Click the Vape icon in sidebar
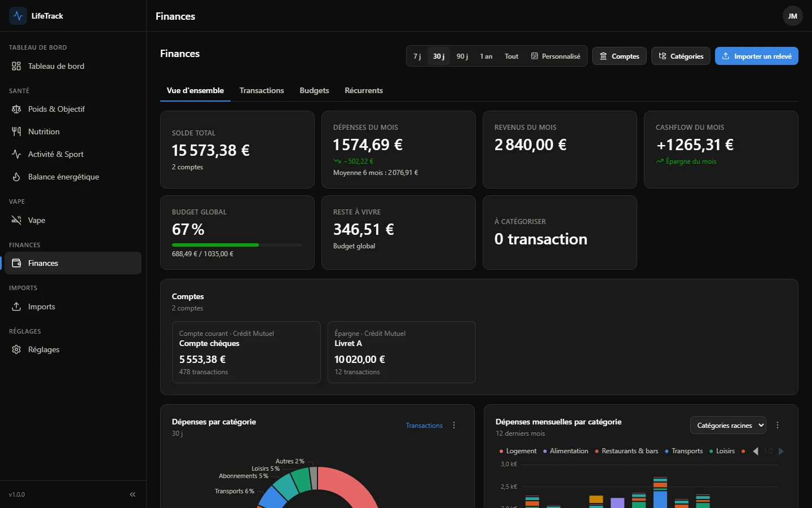The height and width of the screenshot is (508, 812). 16,220
